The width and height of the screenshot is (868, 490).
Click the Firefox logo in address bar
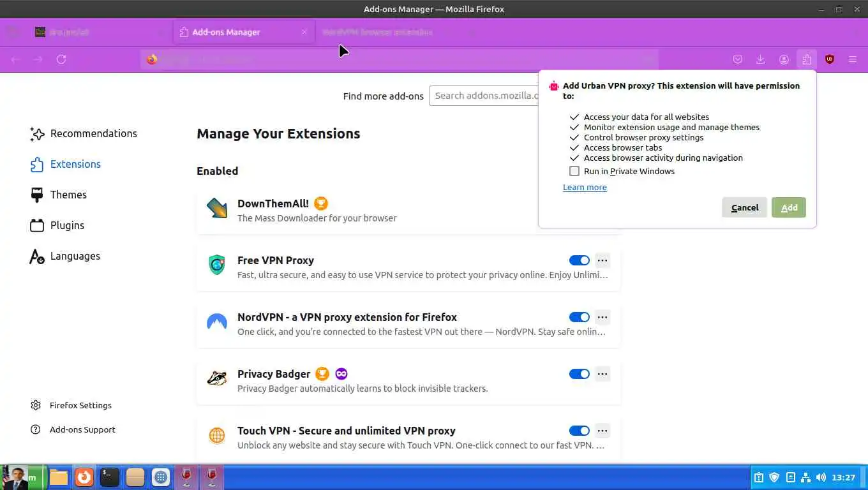click(152, 59)
